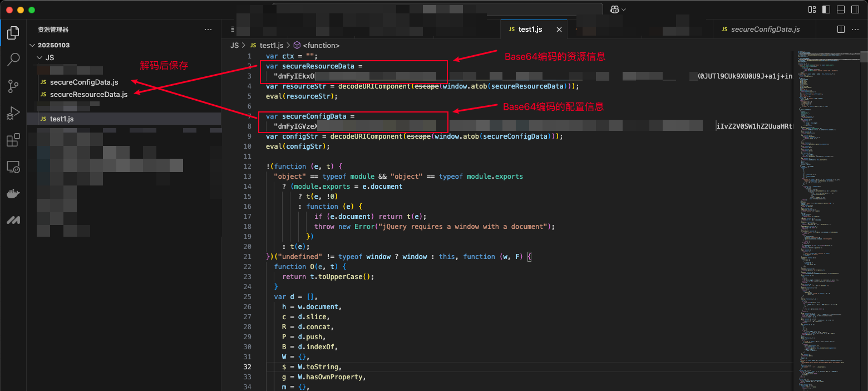Click the Explorer files icon
Screen dimensions: 868x391
[13, 33]
